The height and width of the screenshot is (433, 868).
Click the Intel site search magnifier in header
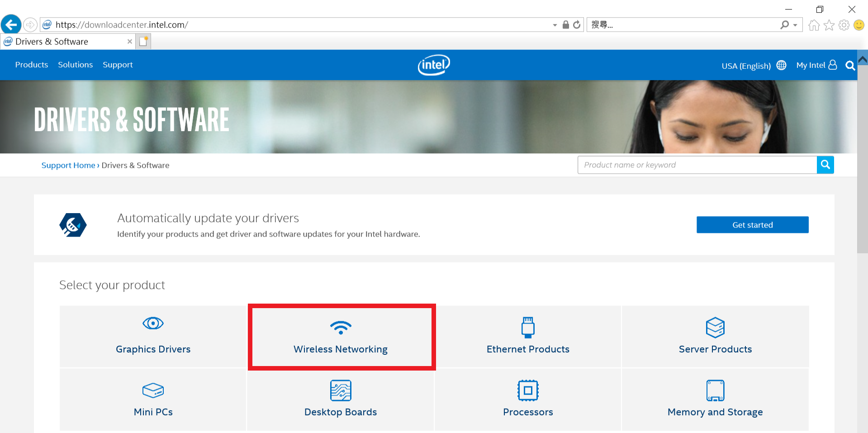tap(850, 66)
